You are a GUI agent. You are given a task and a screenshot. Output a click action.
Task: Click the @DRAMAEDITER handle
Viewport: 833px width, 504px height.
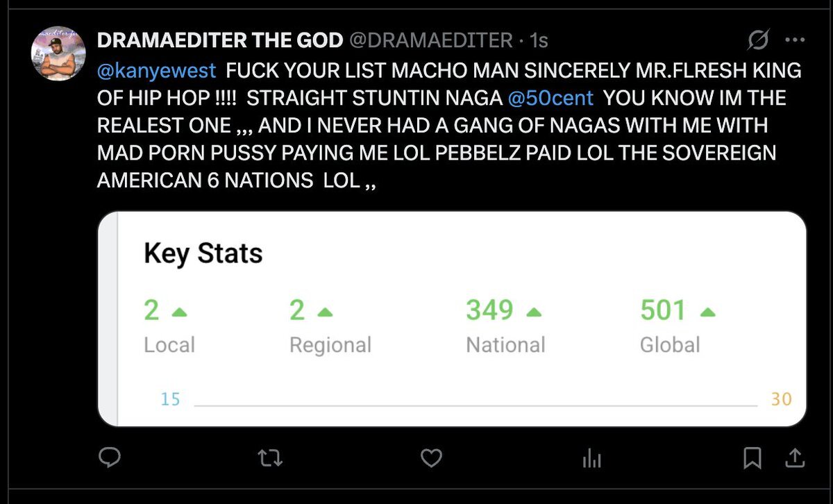430,41
